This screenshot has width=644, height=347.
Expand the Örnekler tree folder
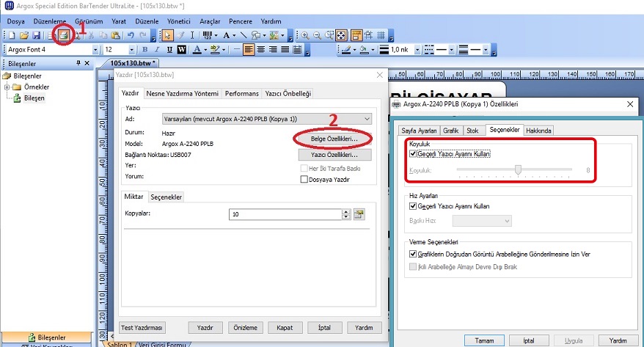tap(7, 87)
